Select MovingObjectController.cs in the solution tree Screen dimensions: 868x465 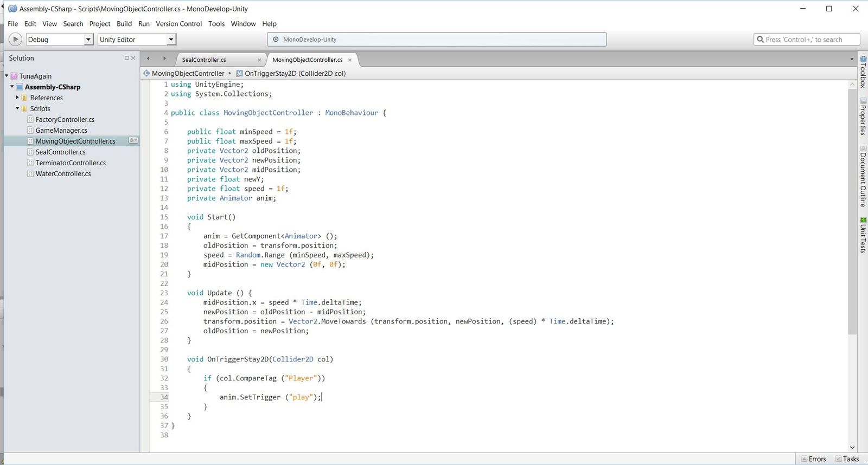tap(75, 141)
